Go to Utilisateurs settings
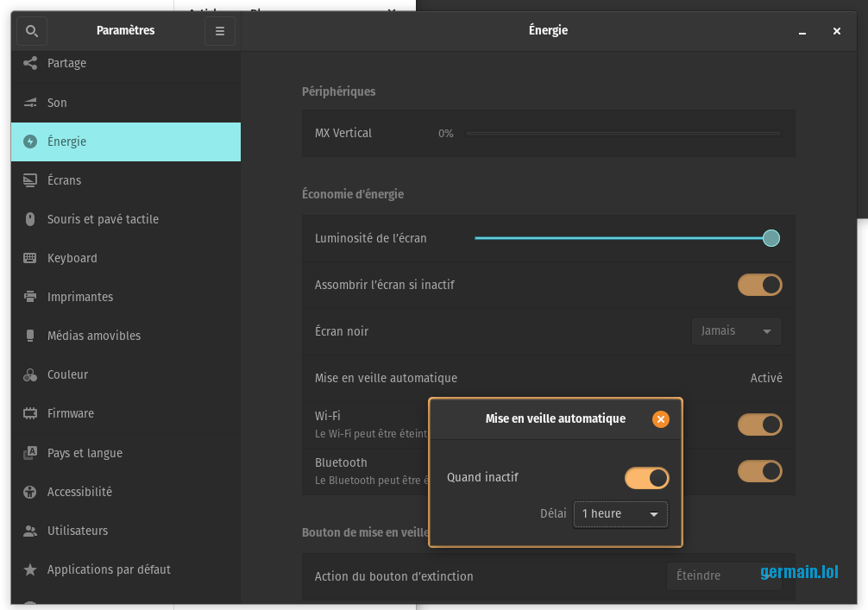The image size is (868, 610). click(x=126, y=531)
